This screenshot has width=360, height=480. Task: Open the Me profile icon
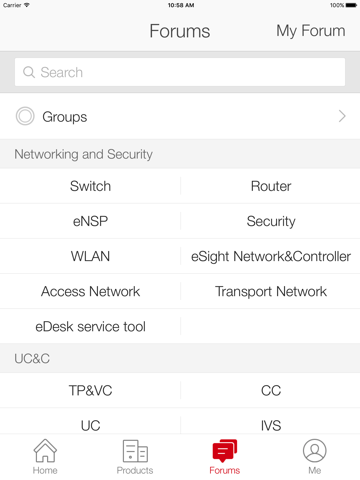click(x=315, y=451)
